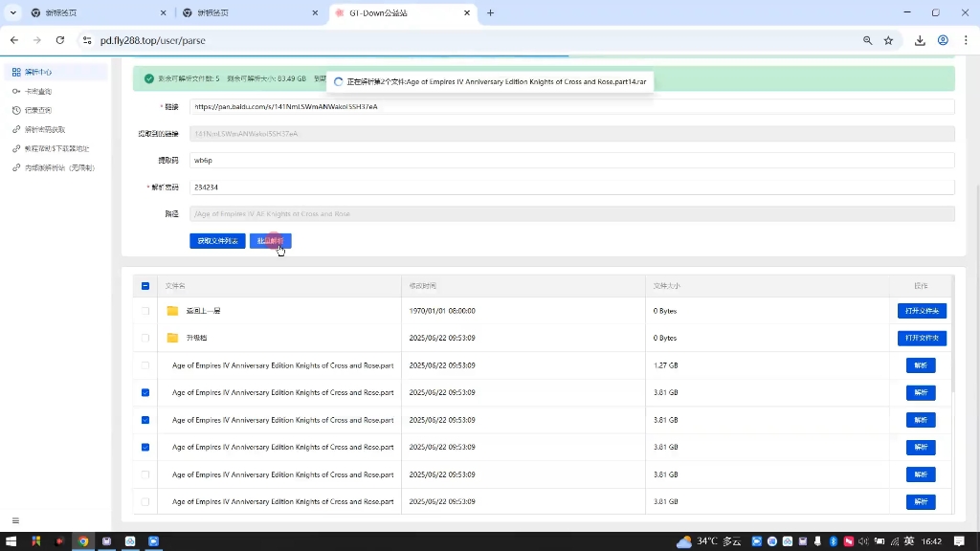Toggle the select-all checkbox in table header
The width and height of the screenshot is (980, 551).
pyautogui.click(x=145, y=285)
